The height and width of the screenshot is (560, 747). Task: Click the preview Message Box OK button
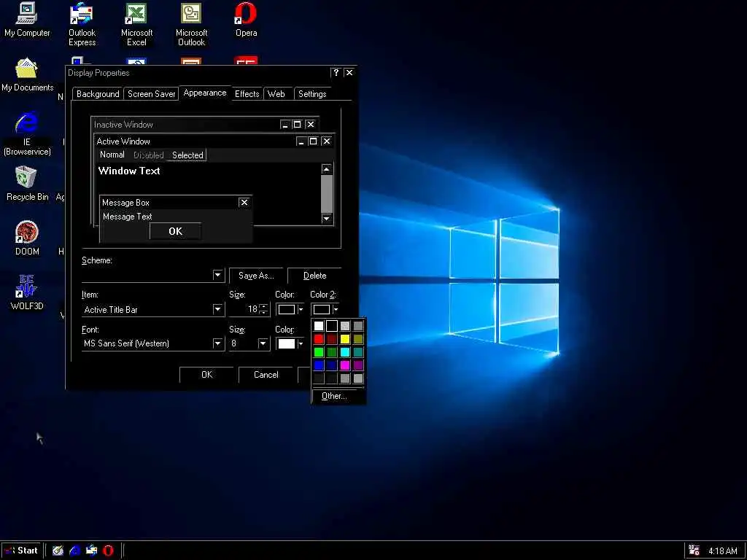pyautogui.click(x=175, y=231)
